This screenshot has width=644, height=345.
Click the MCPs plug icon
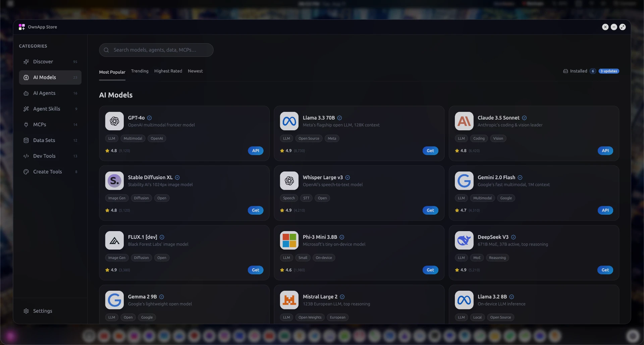26,125
